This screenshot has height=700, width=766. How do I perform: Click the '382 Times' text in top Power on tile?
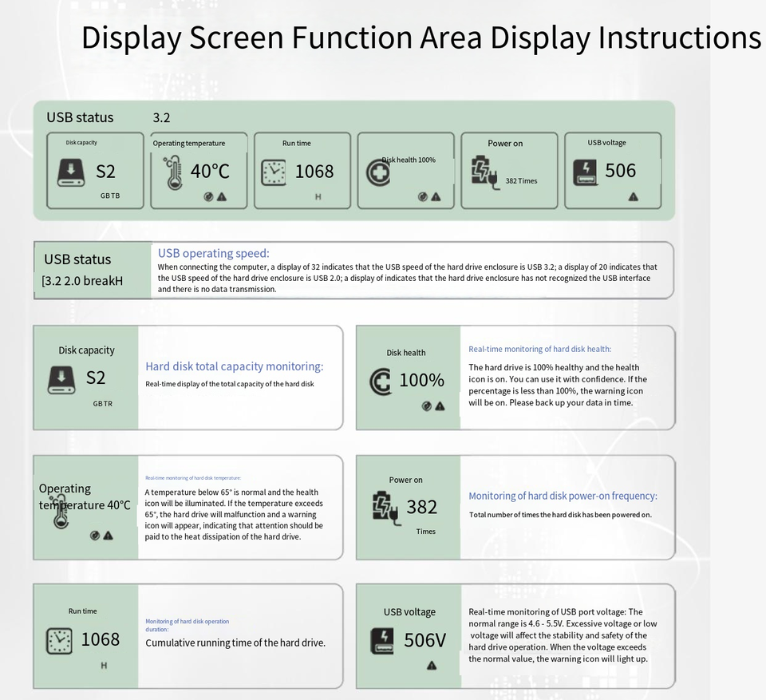point(521,181)
